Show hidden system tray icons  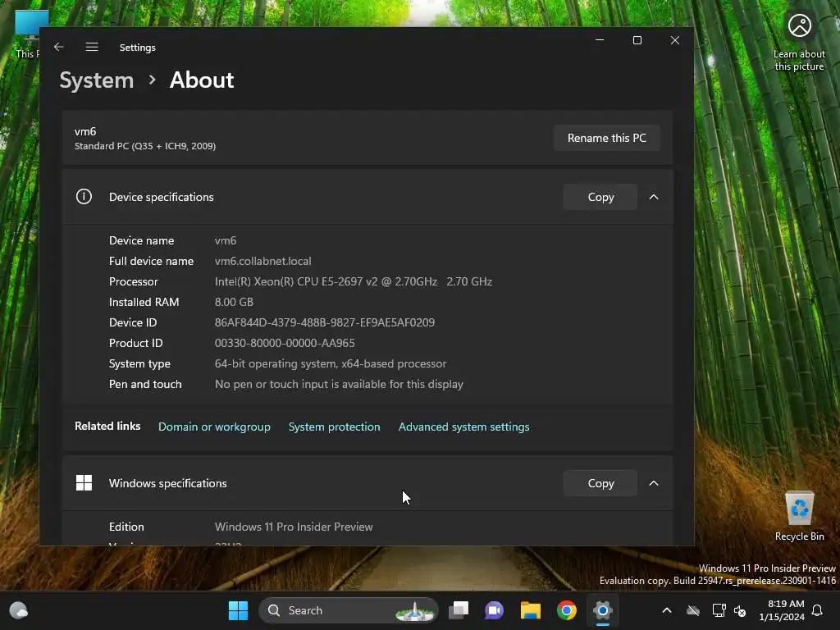667,610
